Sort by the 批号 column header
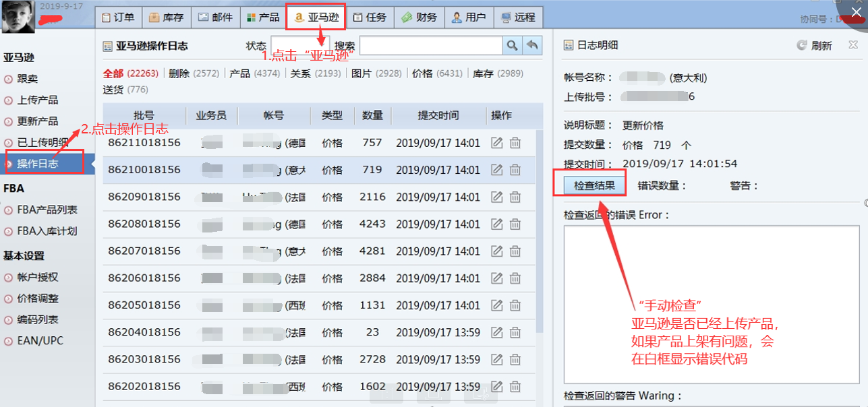This screenshot has width=868, height=407. 144,115
